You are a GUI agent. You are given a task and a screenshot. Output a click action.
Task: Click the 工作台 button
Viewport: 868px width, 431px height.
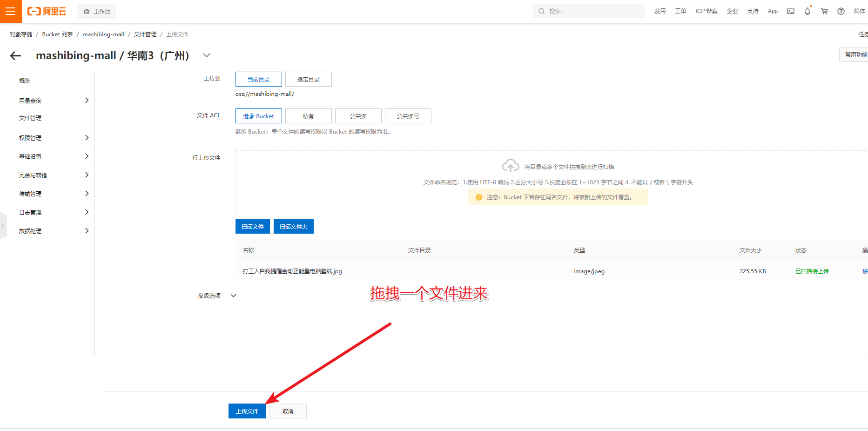[x=97, y=11]
